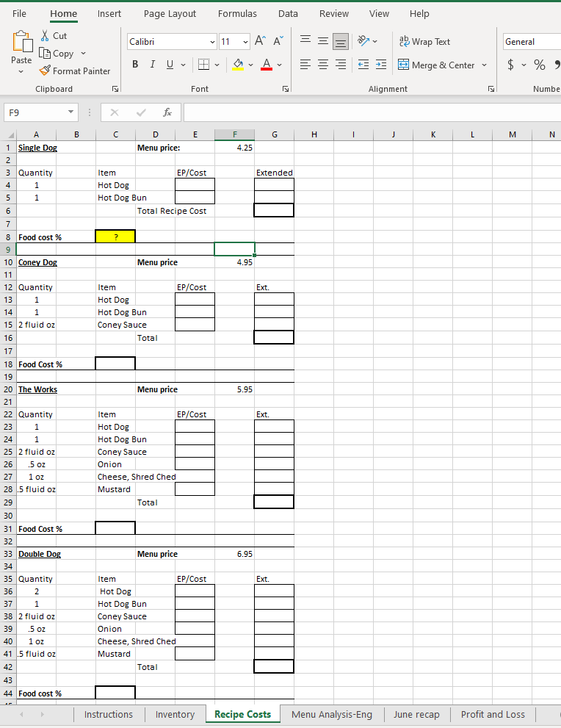Viewport: 561px width, 728px height.
Task: Expand underline style dropdown arrow
Action: pyautogui.click(x=183, y=65)
